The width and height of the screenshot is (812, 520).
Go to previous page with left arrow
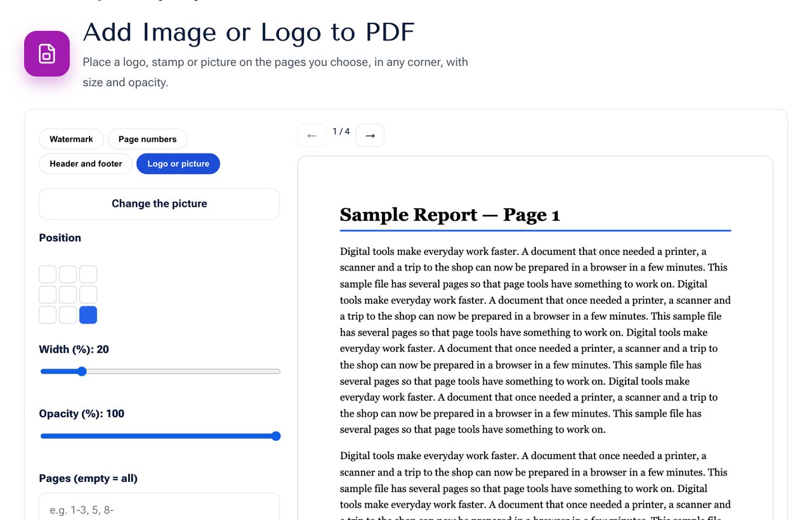311,135
